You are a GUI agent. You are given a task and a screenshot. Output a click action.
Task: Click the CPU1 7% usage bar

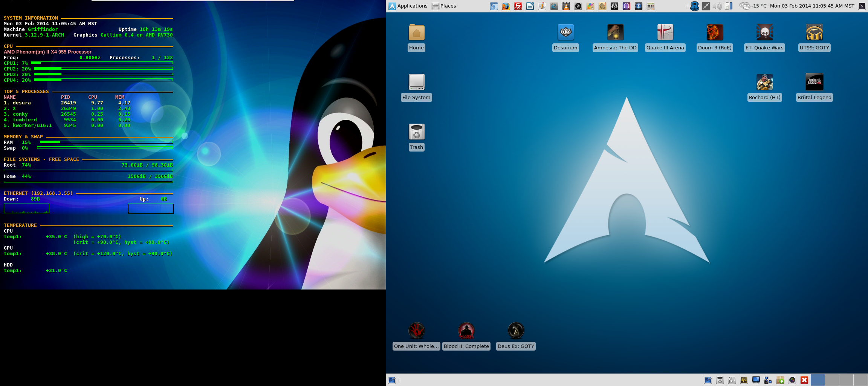click(102, 63)
